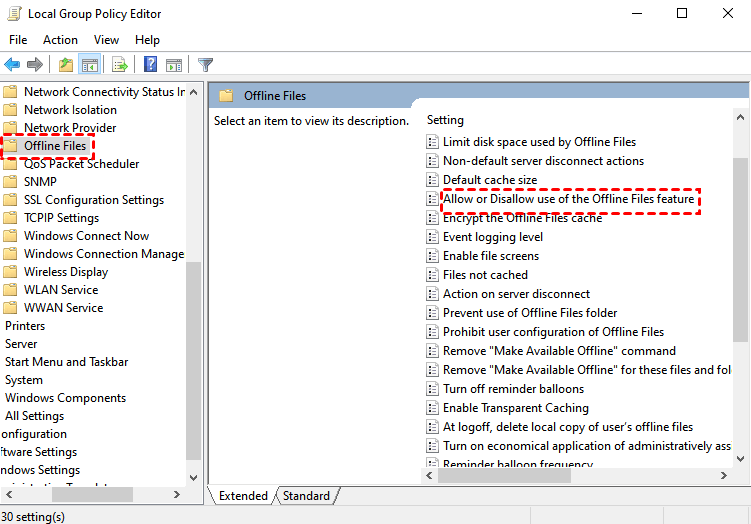Open the Action menu
This screenshot has width=751, height=524.
click(x=60, y=40)
